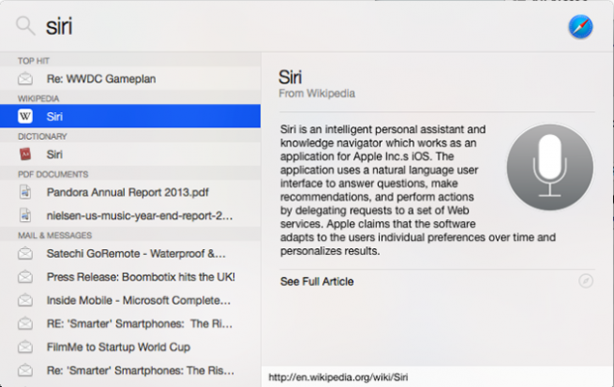
Task: Select the Wikipedia Siri result
Action: click(x=130, y=116)
